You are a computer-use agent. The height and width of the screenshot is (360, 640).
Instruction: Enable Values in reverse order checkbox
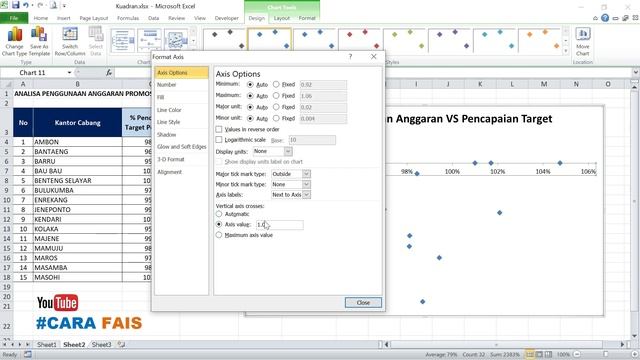219,129
